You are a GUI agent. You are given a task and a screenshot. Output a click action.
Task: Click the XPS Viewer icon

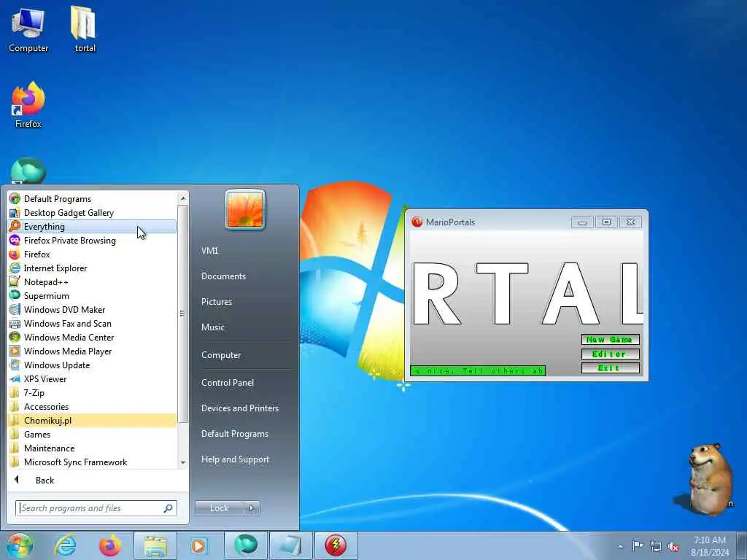click(15, 378)
